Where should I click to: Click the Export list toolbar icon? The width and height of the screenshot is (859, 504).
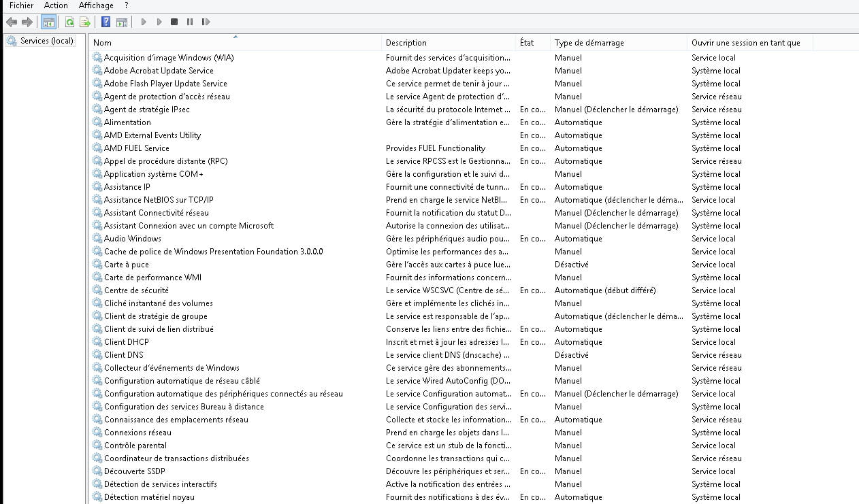[x=85, y=22]
